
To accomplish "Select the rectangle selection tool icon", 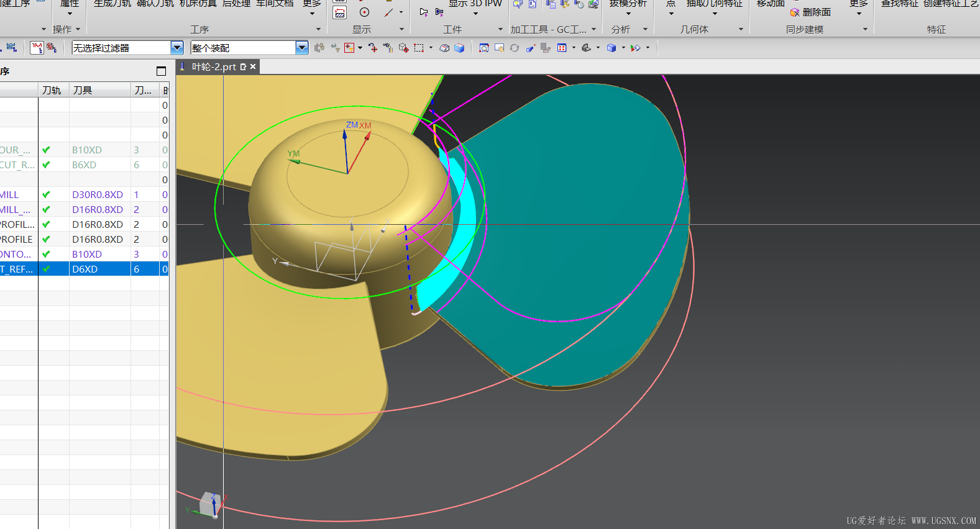I will point(419,48).
